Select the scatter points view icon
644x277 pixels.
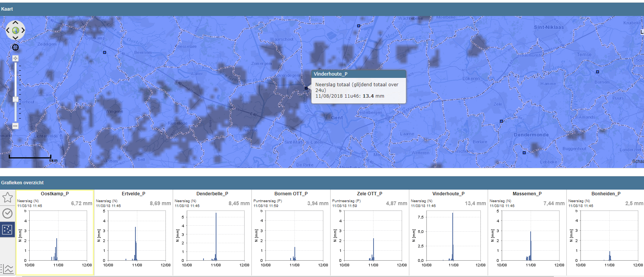7,230
